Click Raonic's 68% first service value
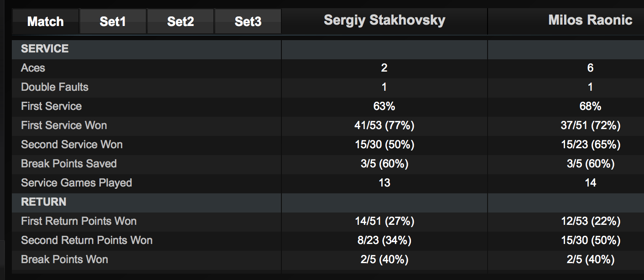This screenshot has width=644, height=280. click(590, 106)
